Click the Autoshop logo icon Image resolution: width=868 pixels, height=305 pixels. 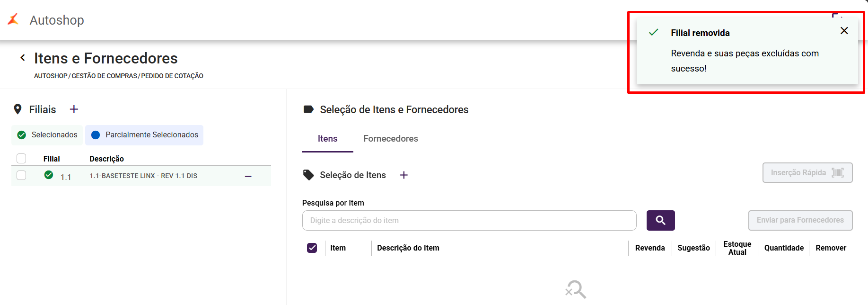pyautogui.click(x=13, y=19)
